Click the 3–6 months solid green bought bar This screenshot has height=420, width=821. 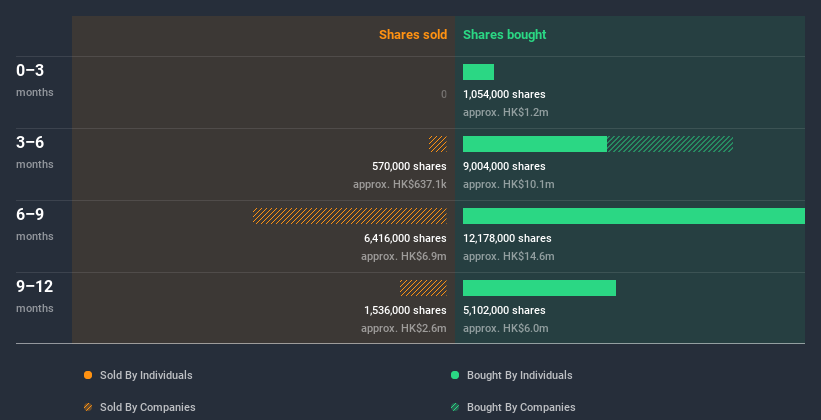[535, 144]
